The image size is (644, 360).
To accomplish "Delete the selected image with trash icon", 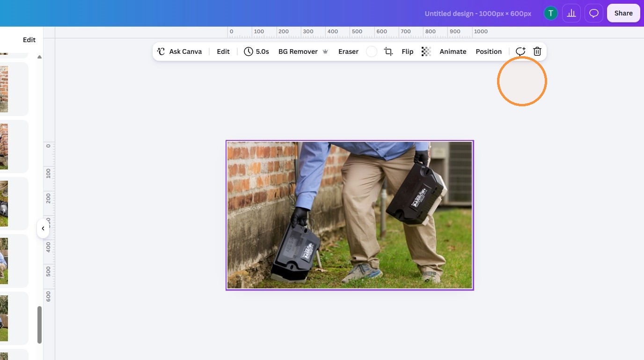I will [537, 51].
